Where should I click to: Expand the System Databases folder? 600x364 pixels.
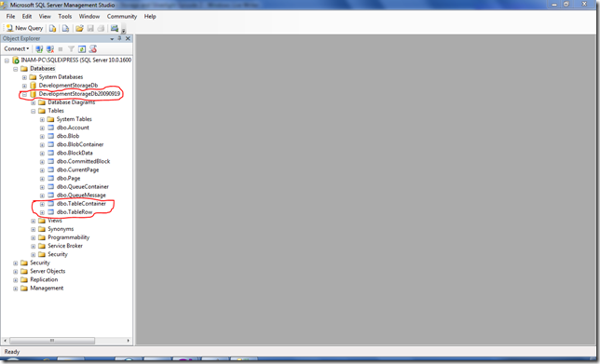point(24,77)
